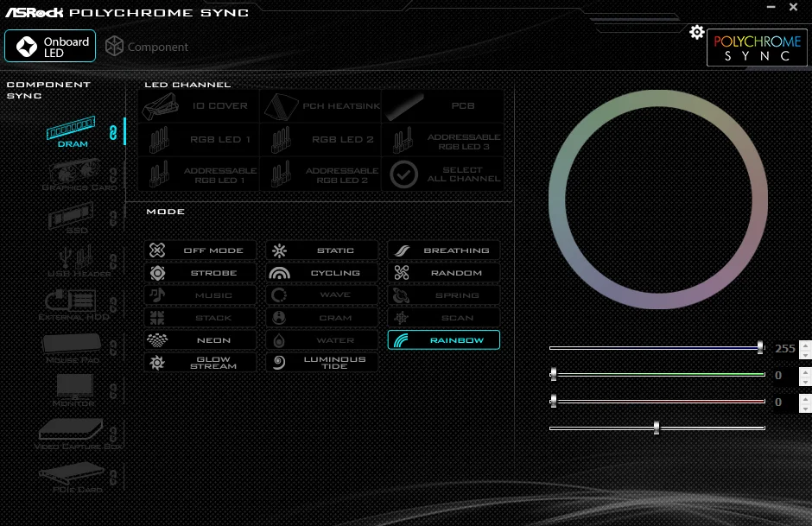Select the RGB LED 1 channel
This screenshot has width=812, height=526.
pyautogui.click(x=199, y=140)
